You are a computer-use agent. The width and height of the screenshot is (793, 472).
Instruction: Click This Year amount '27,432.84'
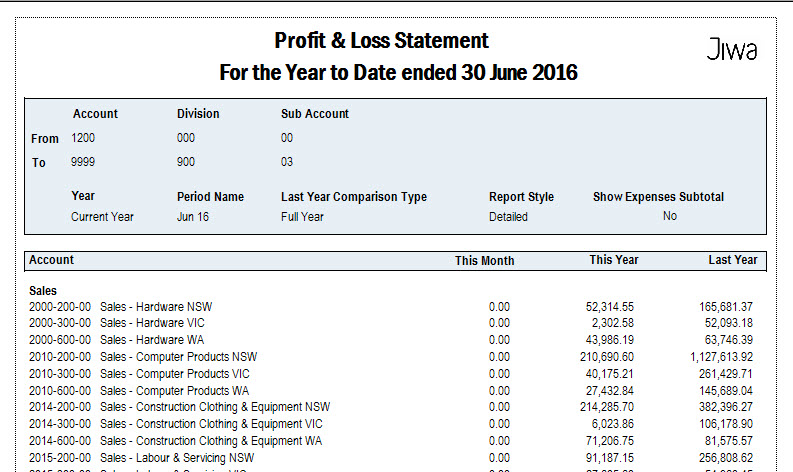(x=609, y=391)
